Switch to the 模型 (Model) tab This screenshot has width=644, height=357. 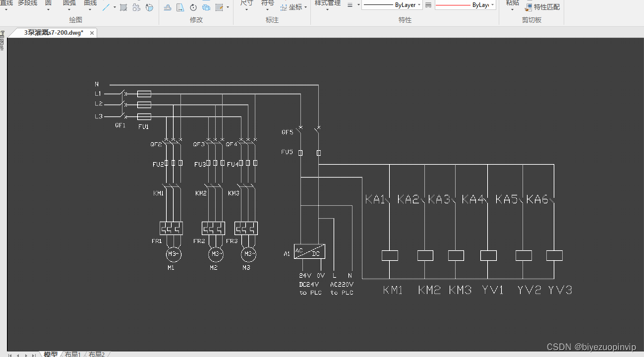50,354
